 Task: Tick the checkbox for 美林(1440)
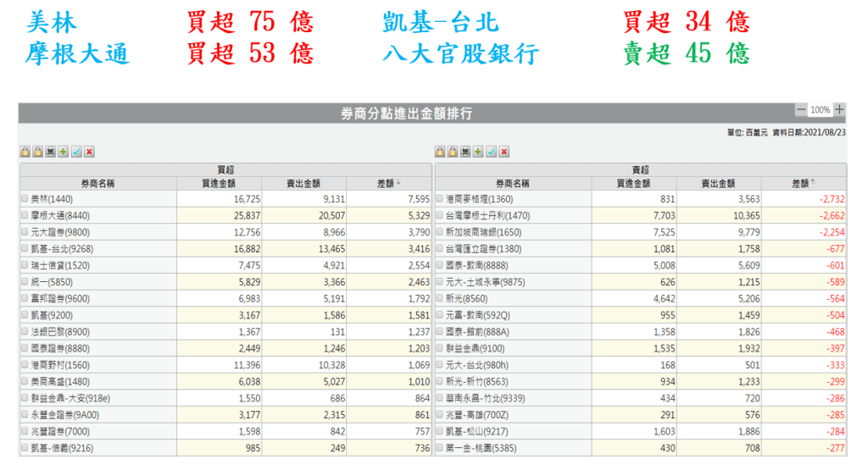[x=25, y=198]
